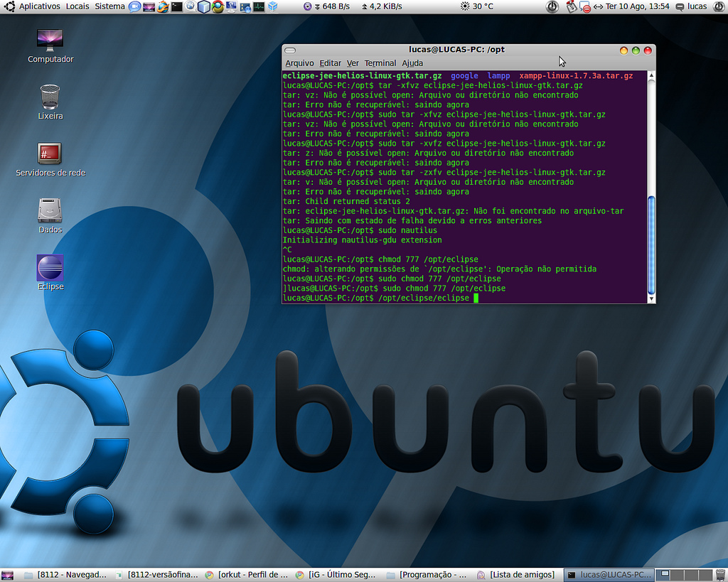Screen dimensions: 728x582
Task: Open the Arquivo menu in terminal
Action: click(299, 63)
